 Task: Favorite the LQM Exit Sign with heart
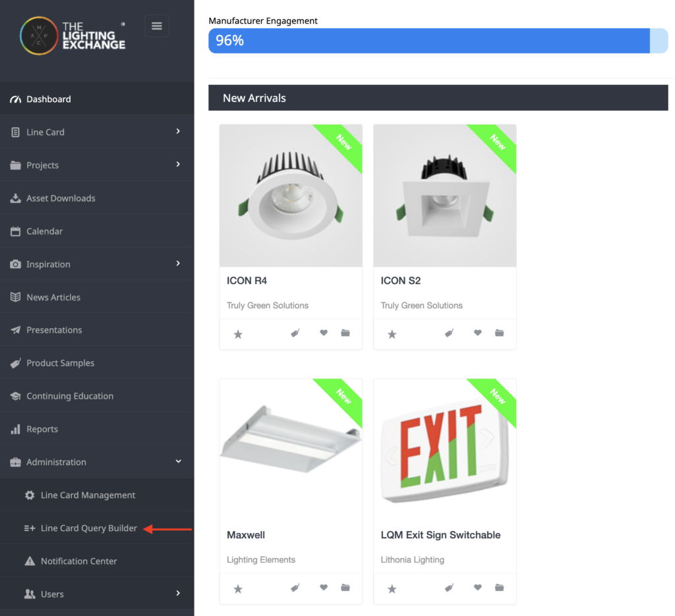(477, 588)
